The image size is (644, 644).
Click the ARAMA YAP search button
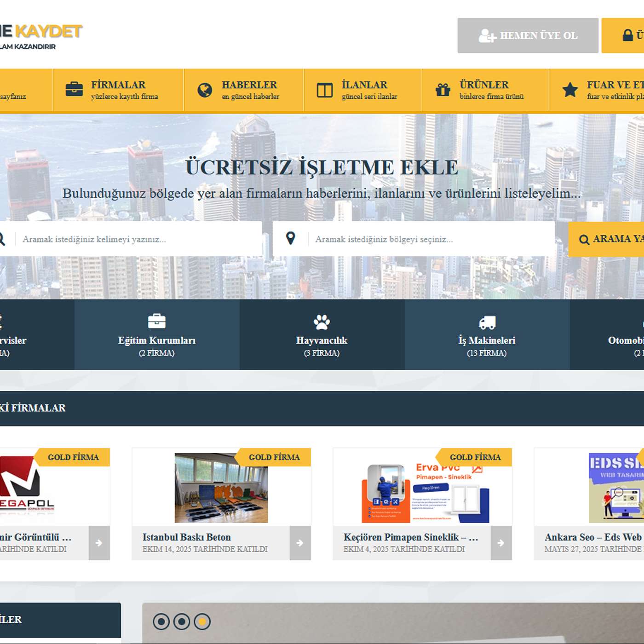click(606, 239)
